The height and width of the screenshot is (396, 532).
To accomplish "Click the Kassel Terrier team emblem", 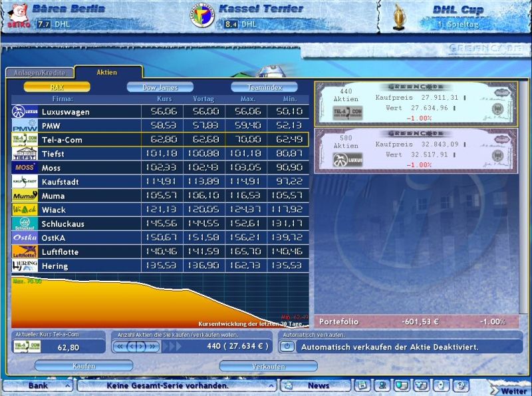I will pos(203,16).
